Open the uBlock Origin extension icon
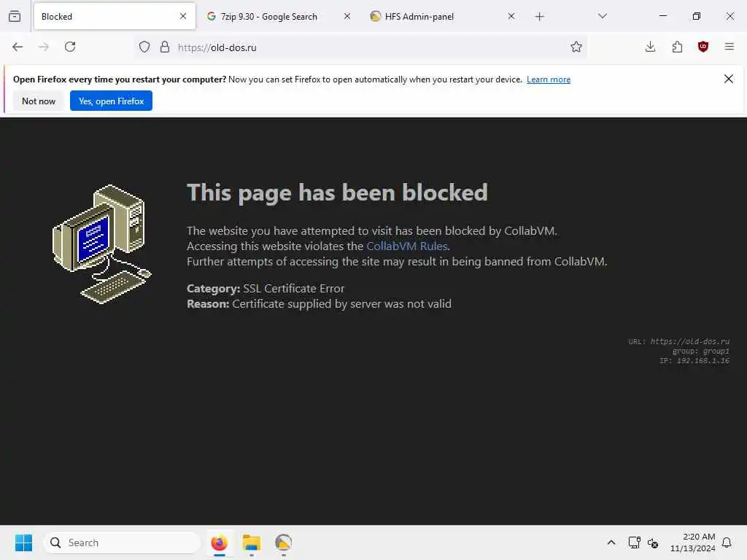 [703, 47]
